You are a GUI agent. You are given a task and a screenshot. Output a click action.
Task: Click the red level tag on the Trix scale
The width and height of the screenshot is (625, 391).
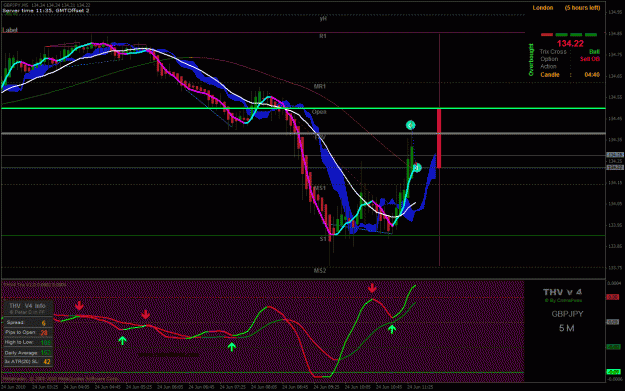[x=613, y=297]
